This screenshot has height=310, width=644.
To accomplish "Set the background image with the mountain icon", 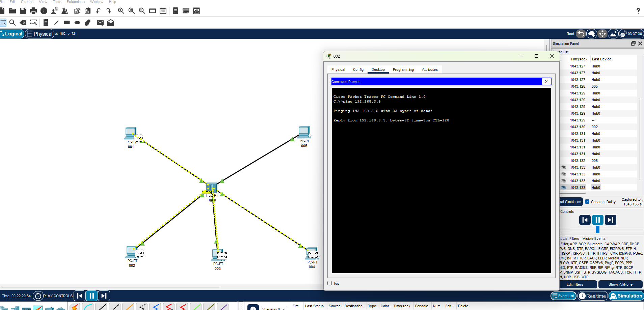I will pyautogui.click(x=613, y=34).
